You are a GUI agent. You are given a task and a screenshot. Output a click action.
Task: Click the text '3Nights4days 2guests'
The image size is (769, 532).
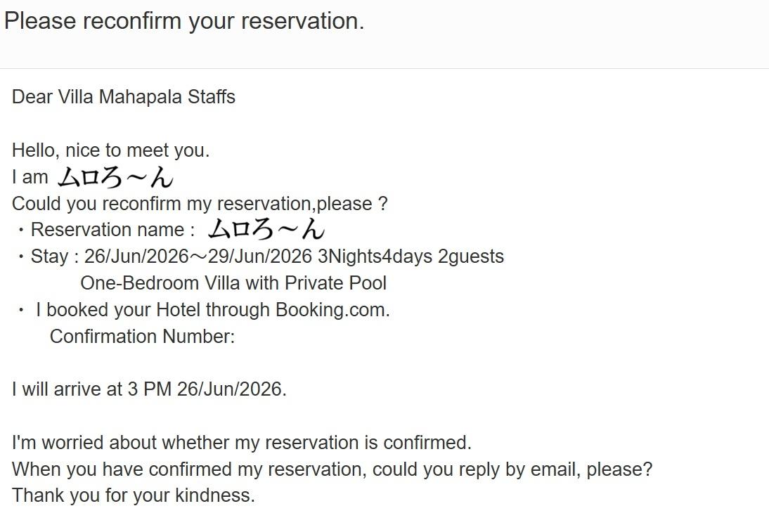[x=411, y=257]
